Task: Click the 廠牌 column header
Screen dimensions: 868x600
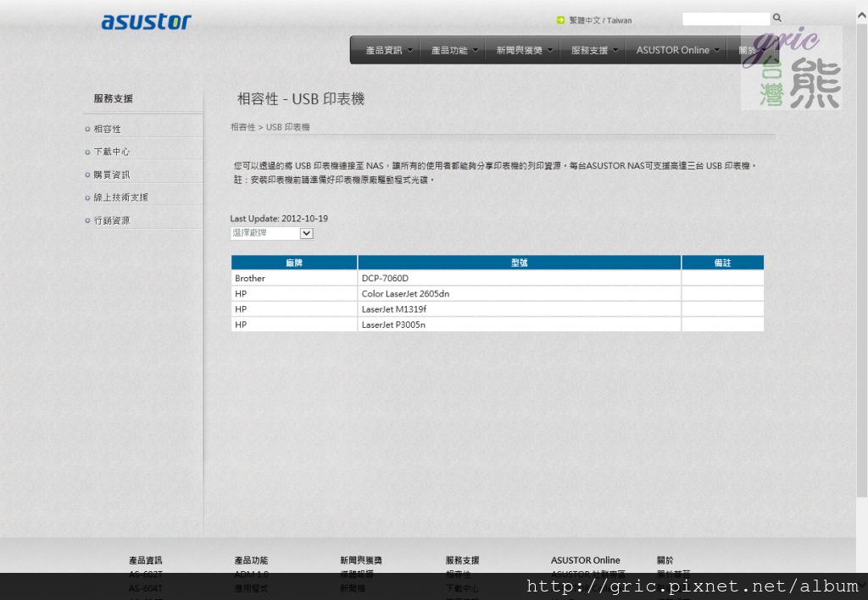Action: click(x=294, y=263)
